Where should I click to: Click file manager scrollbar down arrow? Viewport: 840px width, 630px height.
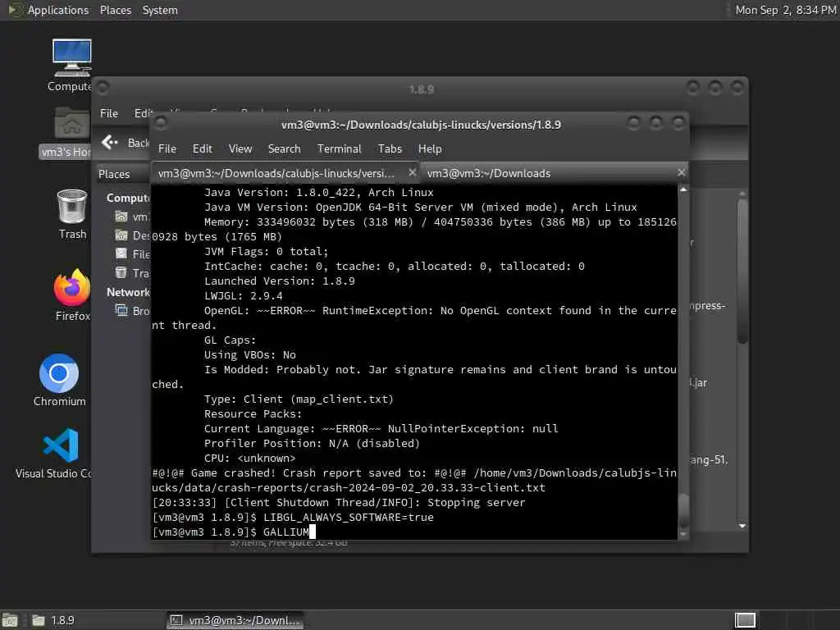(742, 526)
